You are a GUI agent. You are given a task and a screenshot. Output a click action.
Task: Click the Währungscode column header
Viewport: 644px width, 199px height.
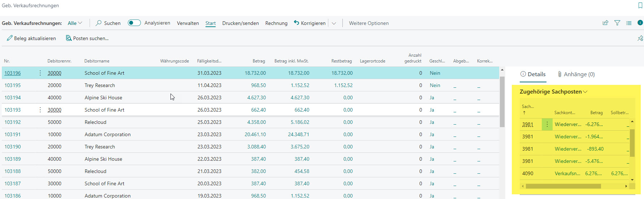174,61
